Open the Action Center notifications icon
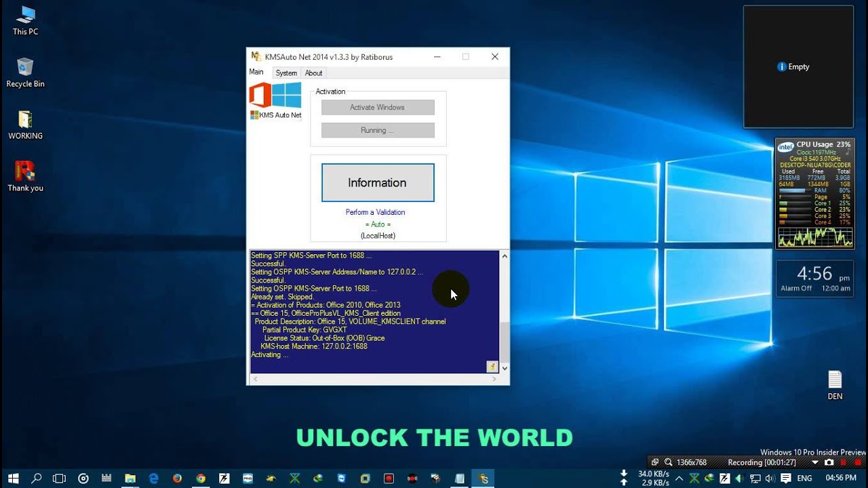 (785, 479)
